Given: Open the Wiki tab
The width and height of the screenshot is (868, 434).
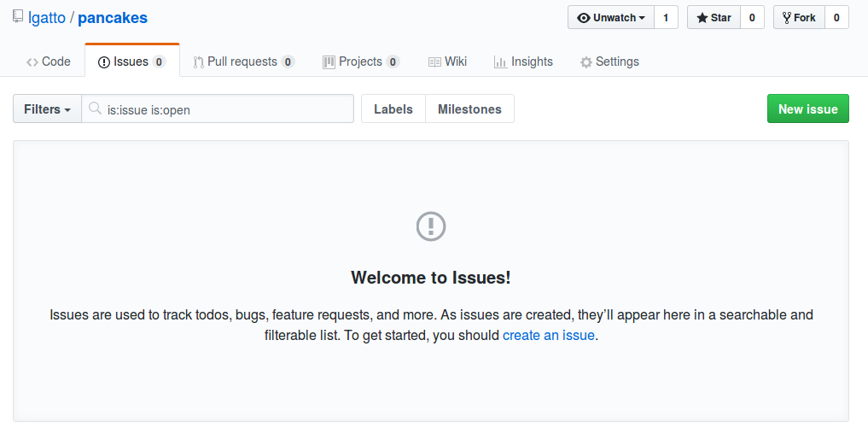Looking at the screenshot, I should (447, 62).
